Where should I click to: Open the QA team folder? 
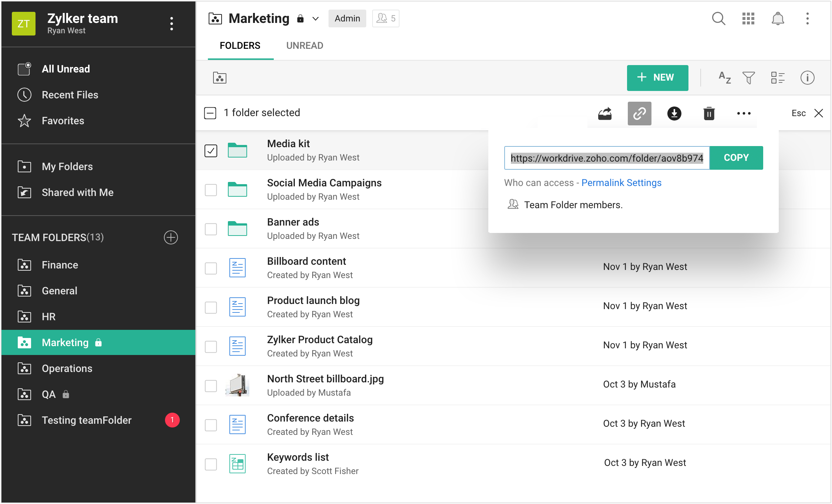pos(98,394)
